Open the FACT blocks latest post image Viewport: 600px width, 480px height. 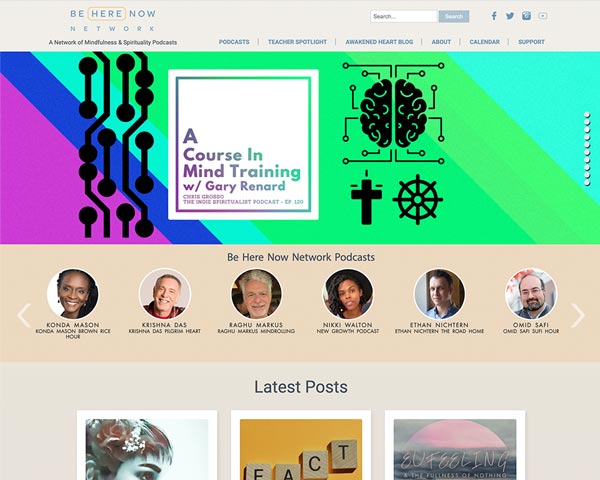(301, 449)
